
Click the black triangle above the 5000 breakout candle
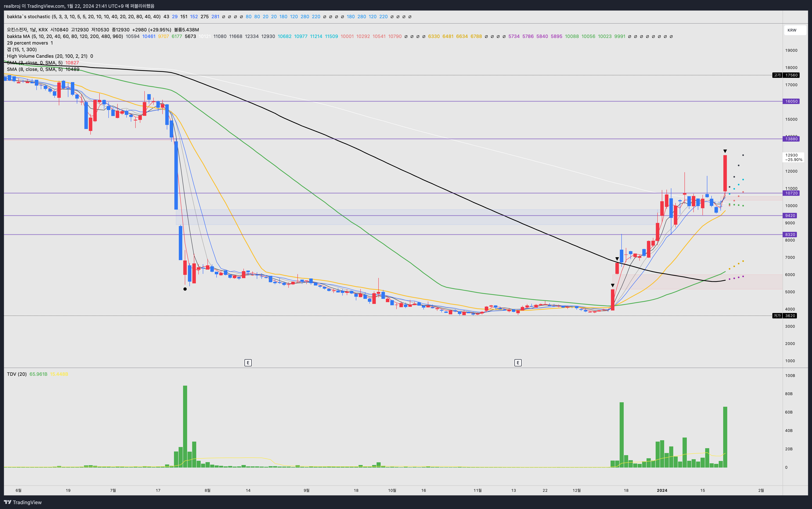[x=612, y=285]
